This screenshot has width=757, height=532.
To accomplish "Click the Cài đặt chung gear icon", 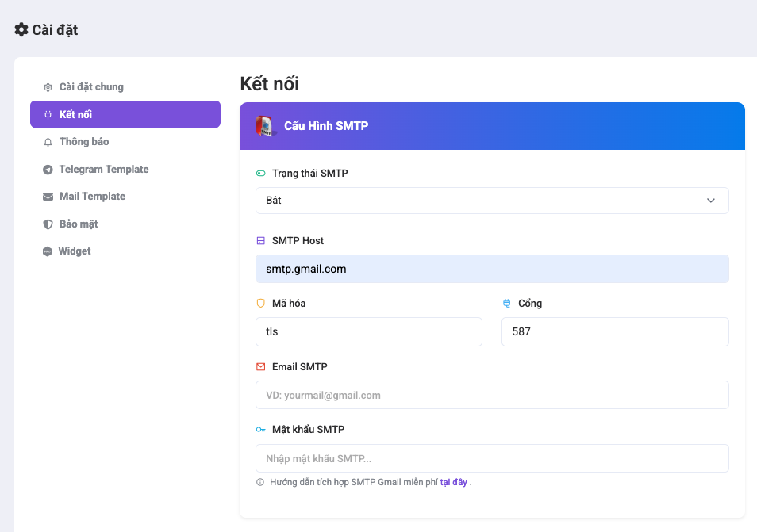I will (x=48, y=87).
